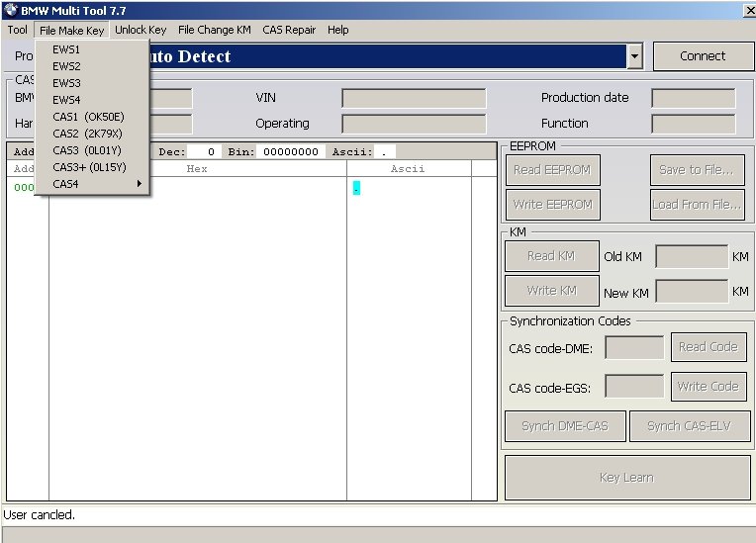Screen dimensions: 756x543
Task: Open the File Change KM menu
Action: (x=214, y=30)
